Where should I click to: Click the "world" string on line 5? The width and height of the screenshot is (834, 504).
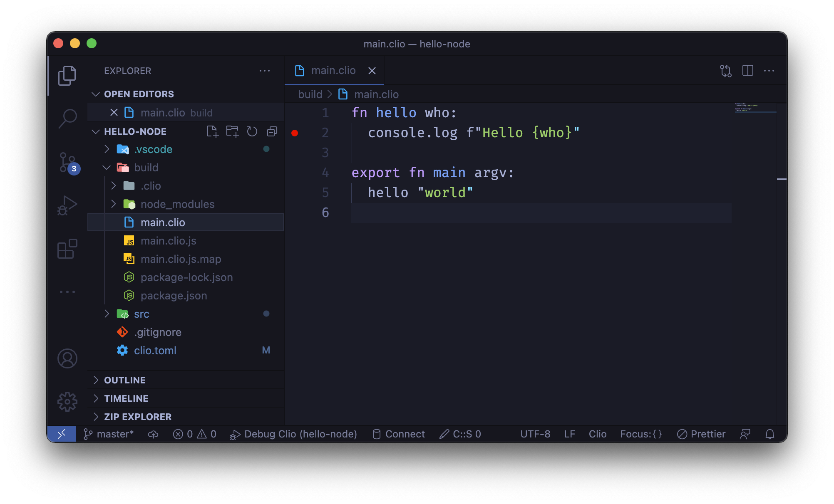pos(445,193)
